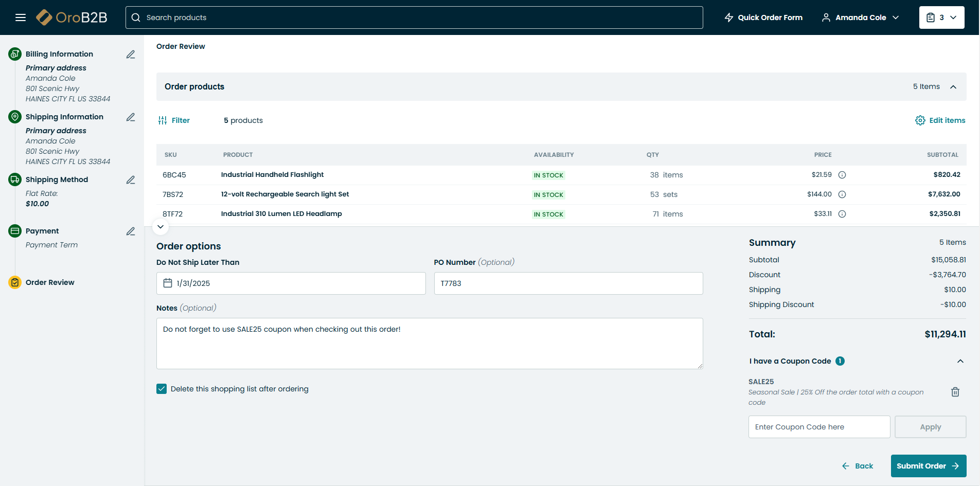980x486 pixels.
Task: Expand product list with round chevron button
Action: pos(161,227)
